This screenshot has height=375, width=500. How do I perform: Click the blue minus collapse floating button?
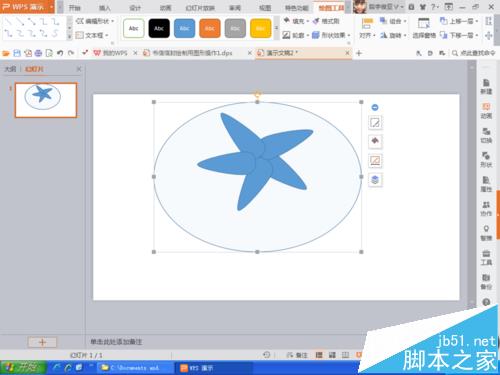point(375,107)
